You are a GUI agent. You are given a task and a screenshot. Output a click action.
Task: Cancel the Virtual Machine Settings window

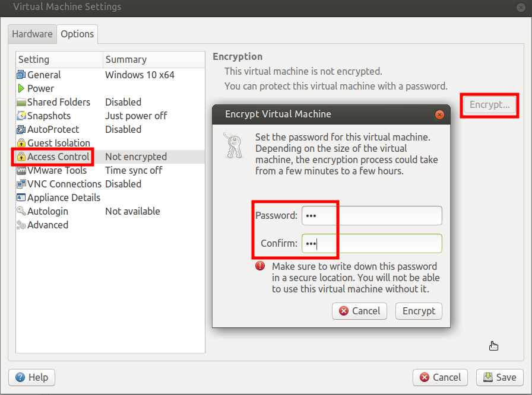pos(440,377)
